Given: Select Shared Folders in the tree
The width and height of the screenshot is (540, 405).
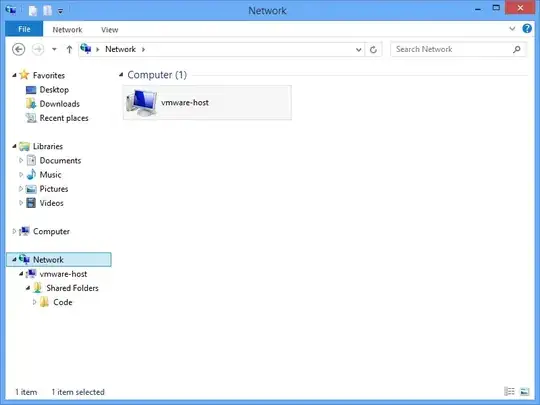Looking at the screenshot, I should [x=72, y=288].
